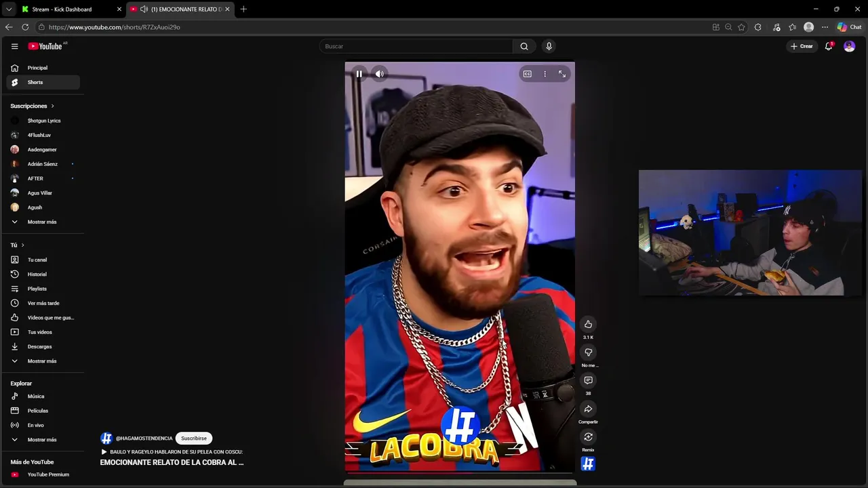This screenshot has height=488, width=868.
Task: Select Shorts in the sidebar
Action: coord(43,82)
